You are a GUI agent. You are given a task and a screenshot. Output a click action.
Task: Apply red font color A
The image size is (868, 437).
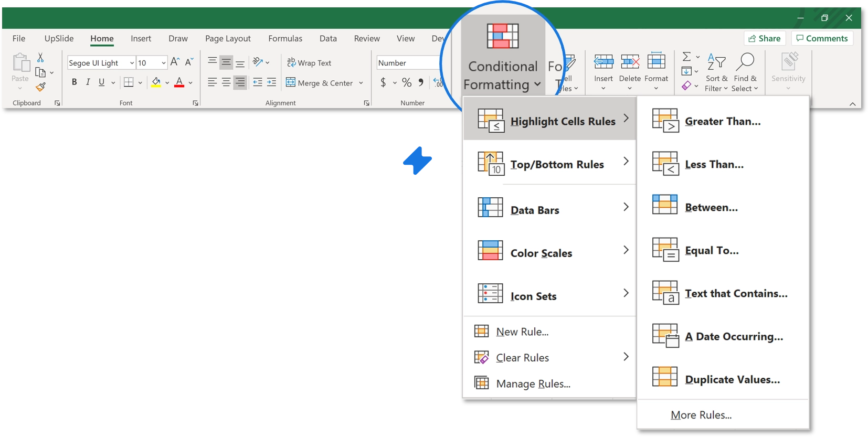click(179, 82)
